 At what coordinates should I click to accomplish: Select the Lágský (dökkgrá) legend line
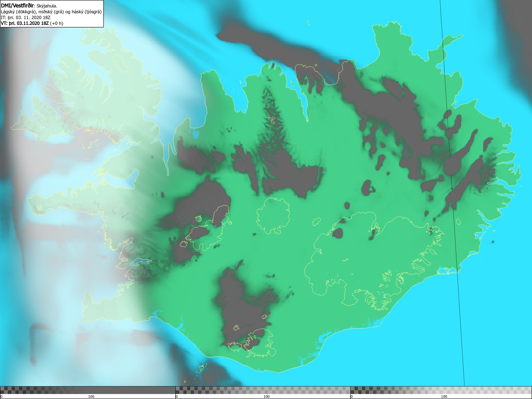pyautogui.click(x=51, y=12)
